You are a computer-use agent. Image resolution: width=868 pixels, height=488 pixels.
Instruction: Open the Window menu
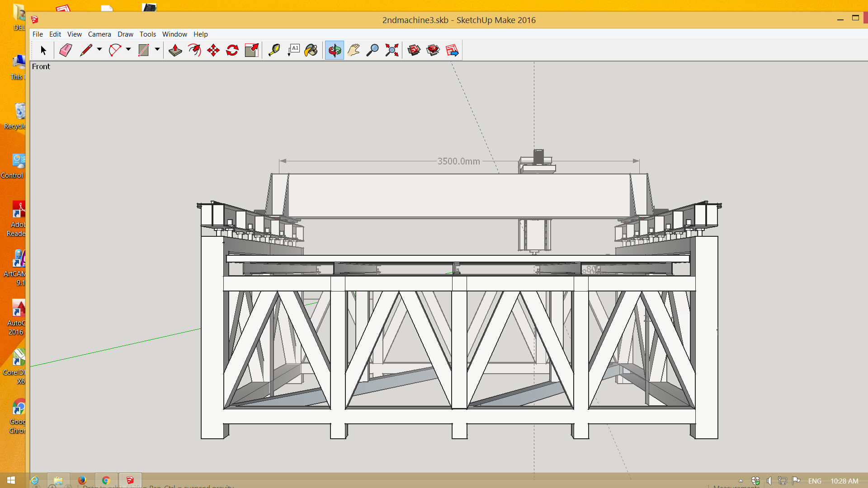[175, 34]
